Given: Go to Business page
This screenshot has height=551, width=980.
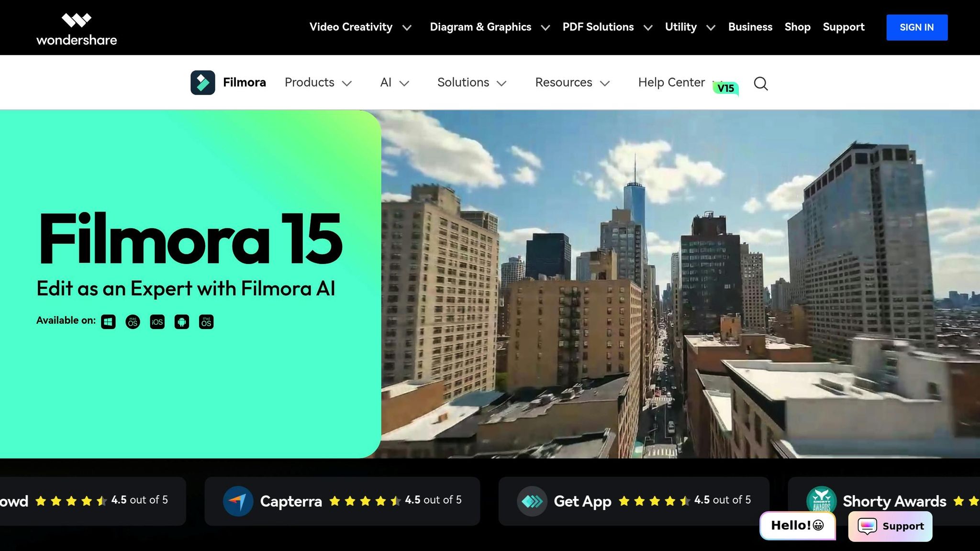Looking at the screenshot, I should tap(750, 27).
